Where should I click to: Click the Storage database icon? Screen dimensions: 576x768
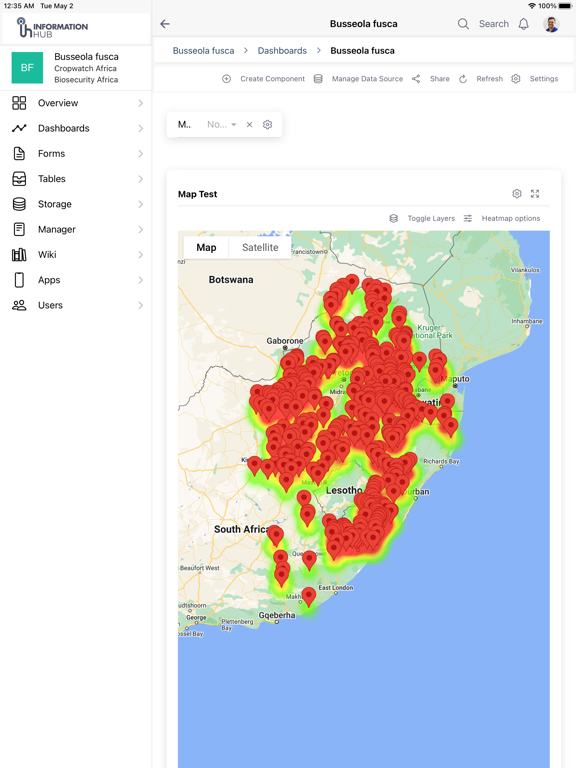click(x=19, y=204)
